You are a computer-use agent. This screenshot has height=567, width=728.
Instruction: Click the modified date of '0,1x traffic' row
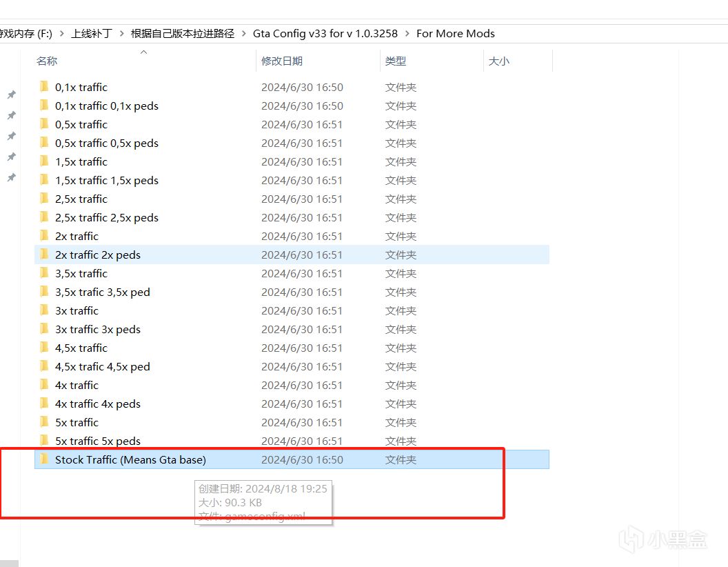pos(302,87)
